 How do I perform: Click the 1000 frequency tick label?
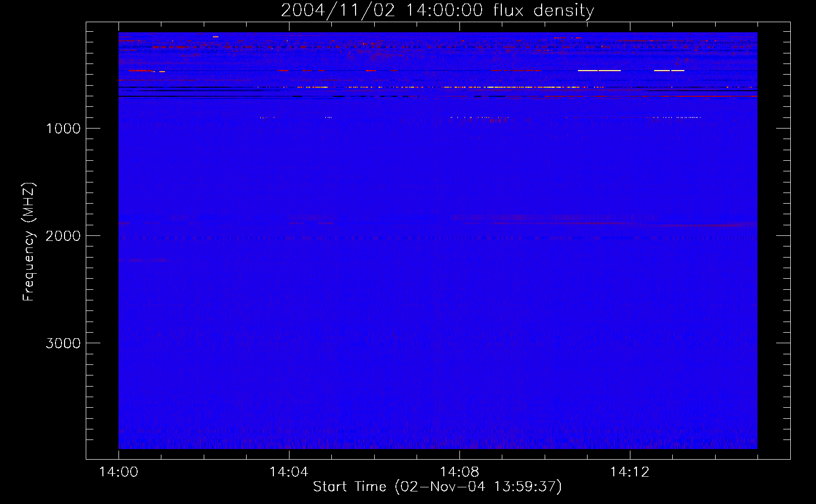tap(63, 129)
